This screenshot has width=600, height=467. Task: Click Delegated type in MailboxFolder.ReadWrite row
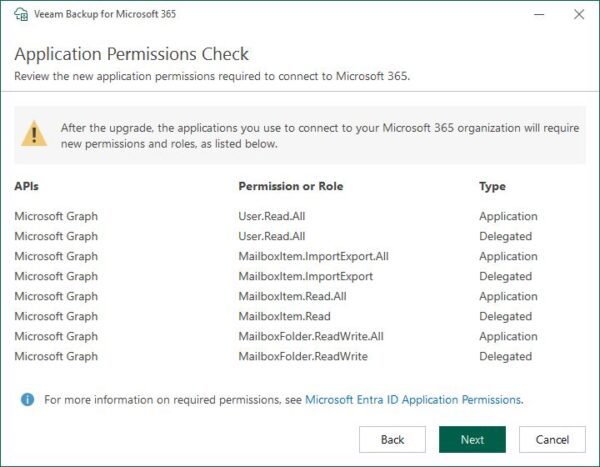[505, 356]
